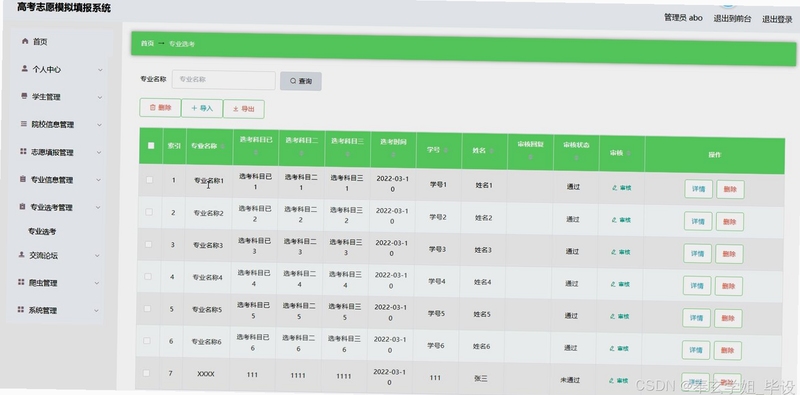Screen dimensions: 800x395
Task: Click the 专业名称5 cell
Action: (207, 309)
